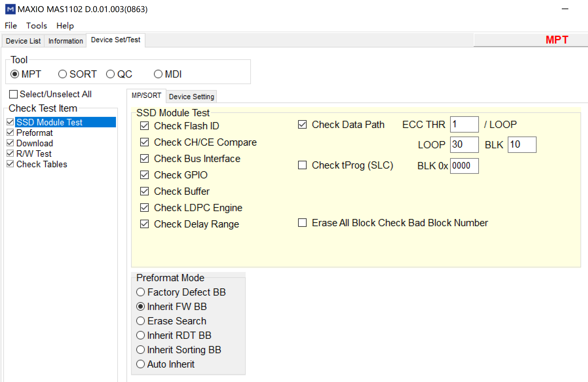Image resolution: width=588 pixels, height=382 pixels.
Task: Select Erase Search preformat mode
Action: click(141, 321)
